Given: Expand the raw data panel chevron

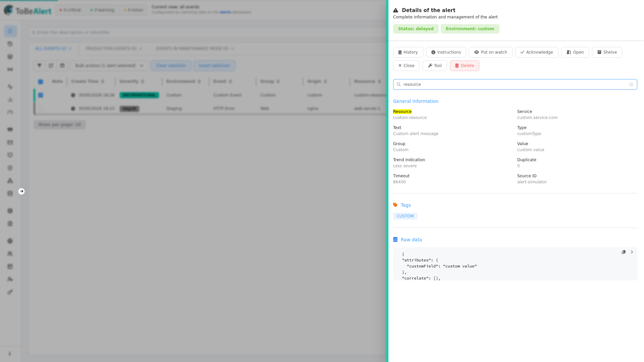Looking at the screenshot, I should 632,252.
